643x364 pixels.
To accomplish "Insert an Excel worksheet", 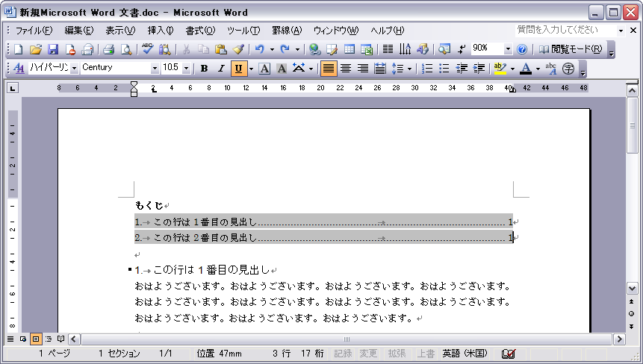I will click(x=367, y=49).
